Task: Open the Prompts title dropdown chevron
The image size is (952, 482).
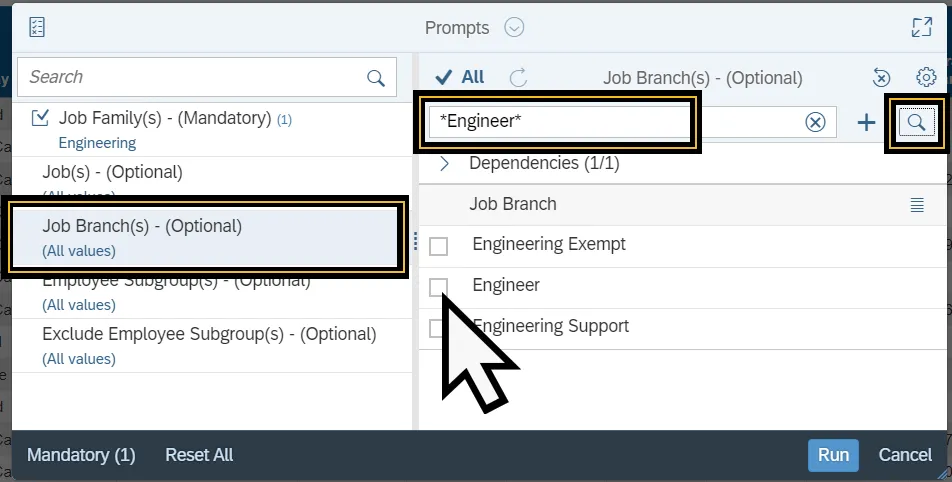Action: pyautogui.click(x=514, y=27)
